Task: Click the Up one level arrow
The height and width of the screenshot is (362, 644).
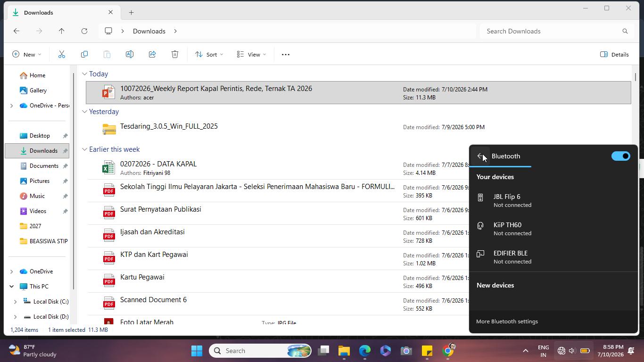Action: (x=62, y=31)
